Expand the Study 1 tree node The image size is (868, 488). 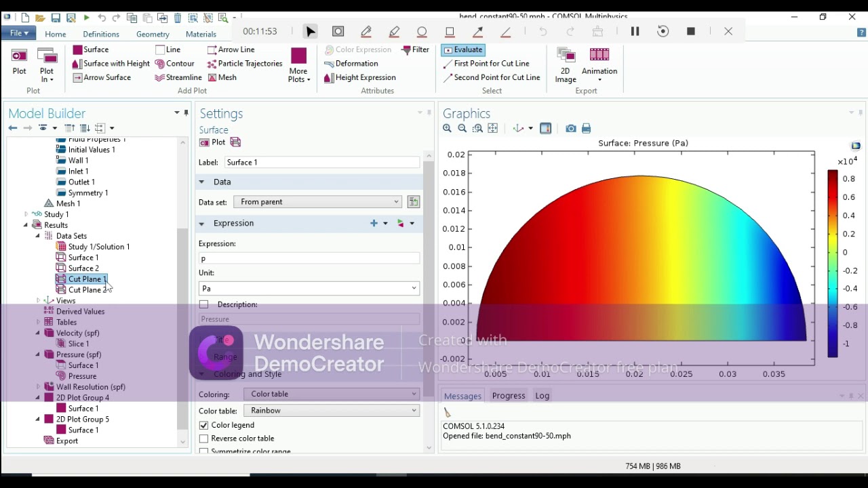pos(26,215)
